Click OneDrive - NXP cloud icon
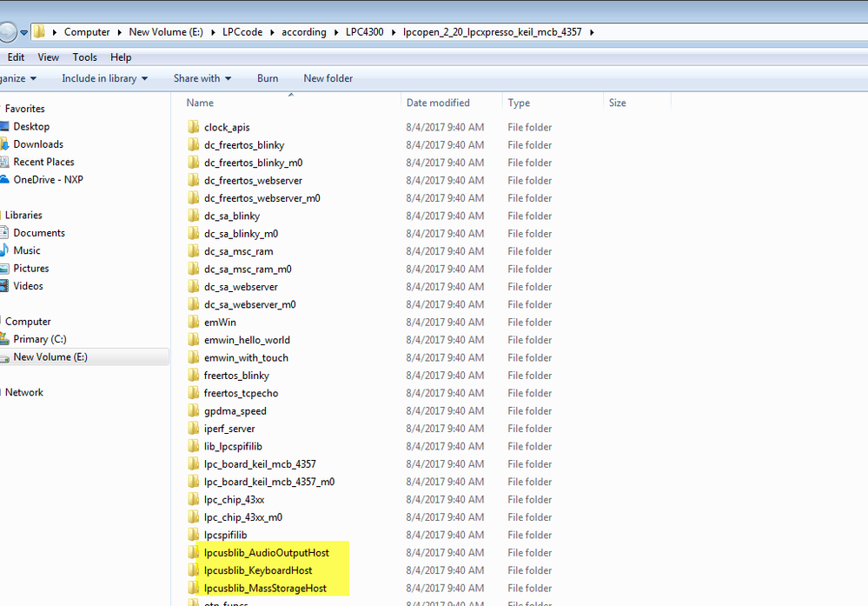The image size is (868, 606). click(x=4, y=179)
